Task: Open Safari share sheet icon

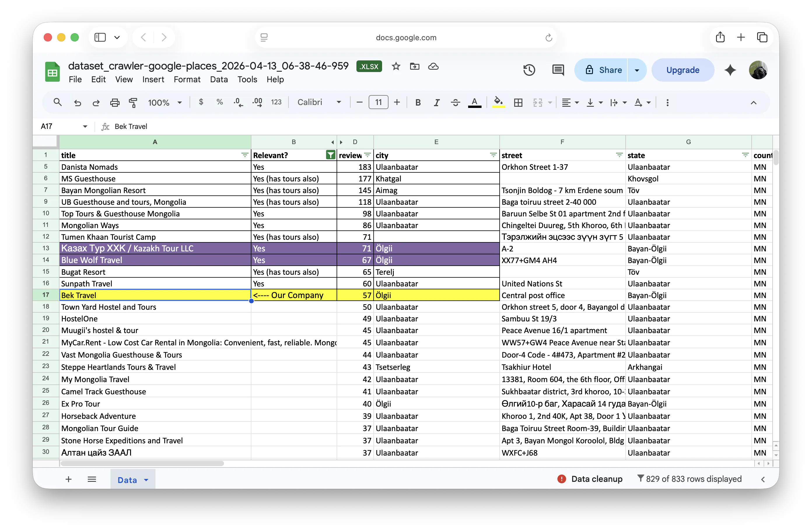Action: [720, 37]
